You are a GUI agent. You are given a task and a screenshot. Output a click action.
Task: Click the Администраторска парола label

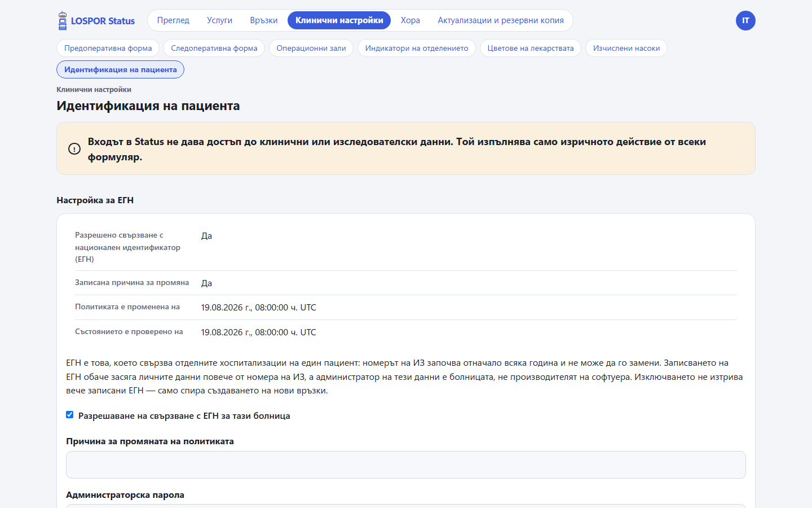125,495
